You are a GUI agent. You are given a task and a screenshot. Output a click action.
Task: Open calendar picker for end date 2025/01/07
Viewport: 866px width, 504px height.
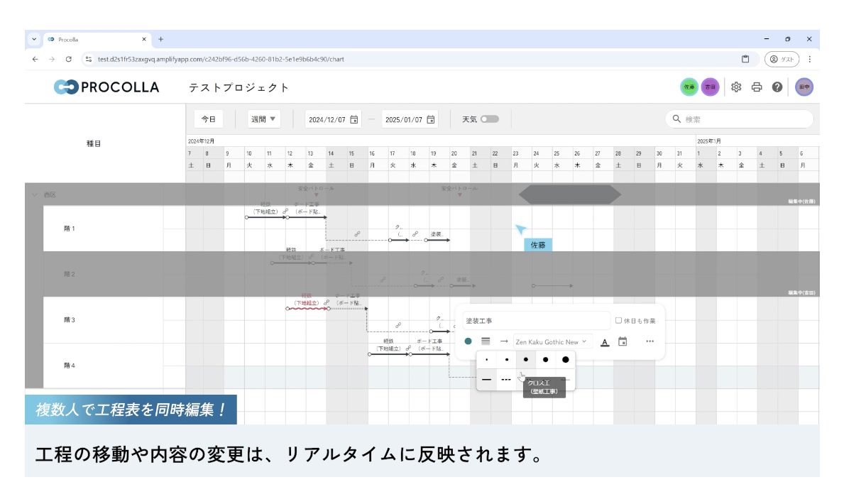click(430, 119)
